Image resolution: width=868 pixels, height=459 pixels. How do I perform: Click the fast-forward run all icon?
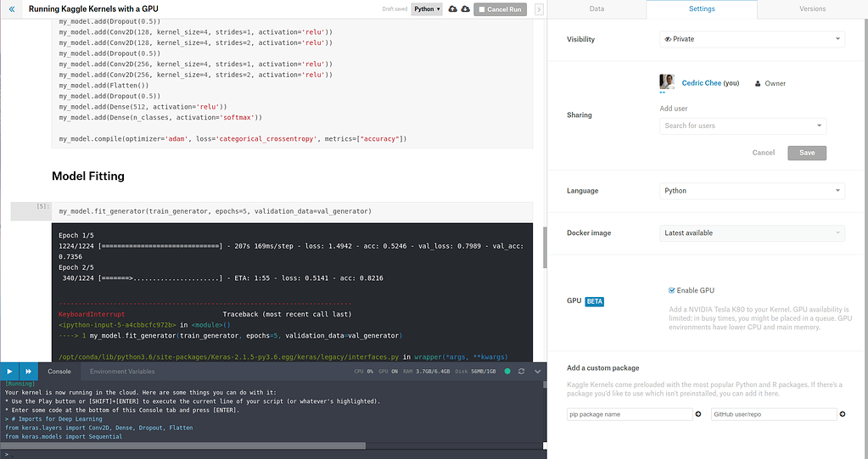point(28,372)
